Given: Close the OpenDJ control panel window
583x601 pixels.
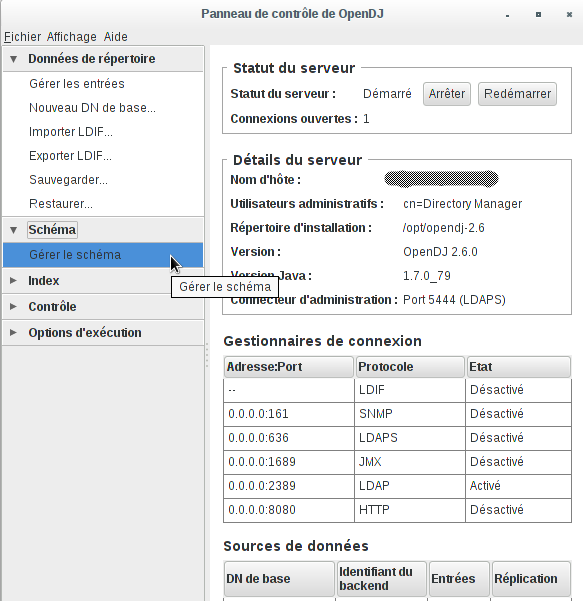Looking at the screenshot, I should [x=569, y=15].
